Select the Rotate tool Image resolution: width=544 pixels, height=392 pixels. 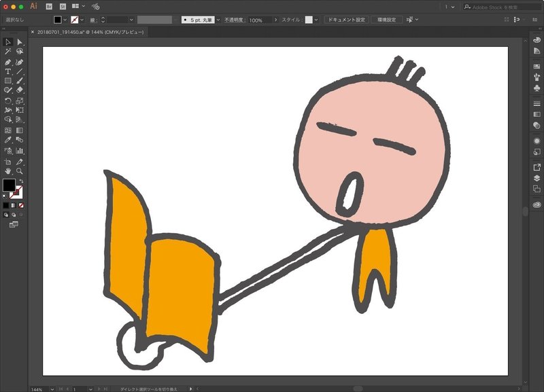[x=7, y=101]
